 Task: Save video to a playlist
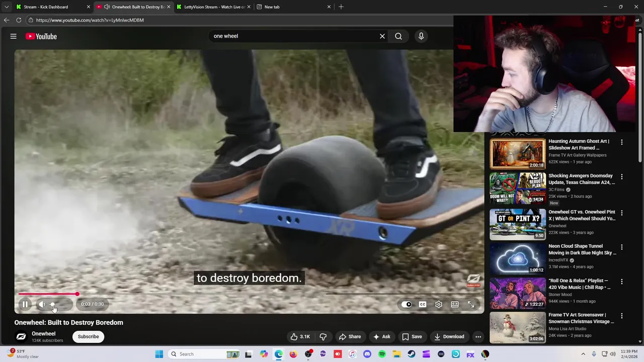point(412,336)
